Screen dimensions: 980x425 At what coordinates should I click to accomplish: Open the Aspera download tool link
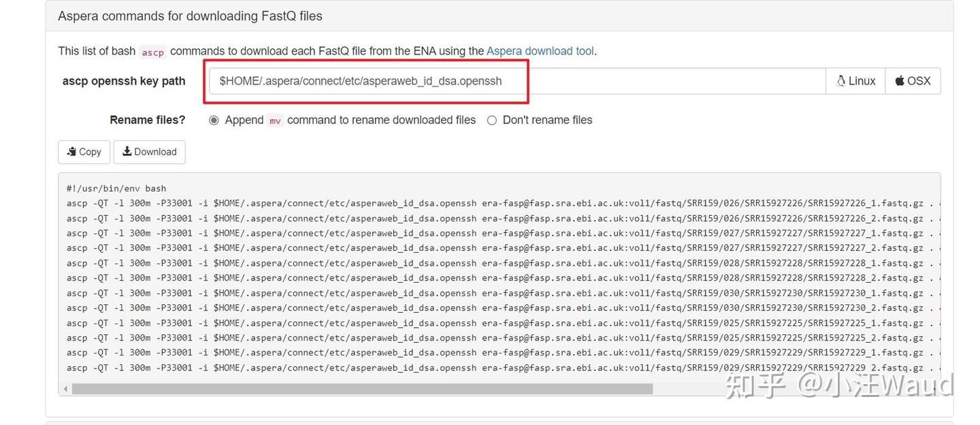[x=540, y=51]
